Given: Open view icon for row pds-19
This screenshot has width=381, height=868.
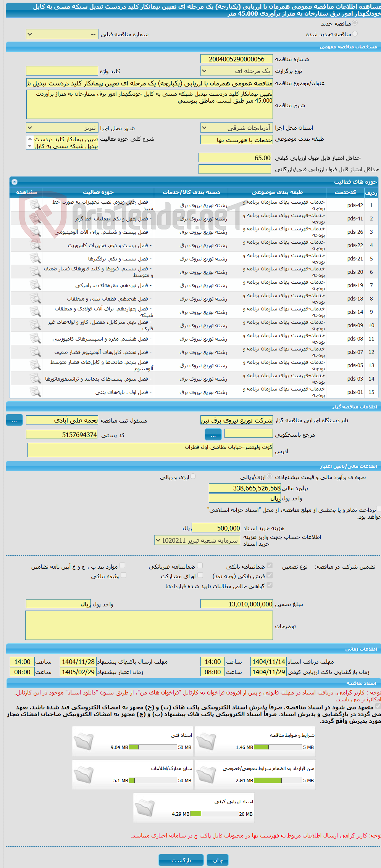Looking at the screenshot, I should point(35,285).
